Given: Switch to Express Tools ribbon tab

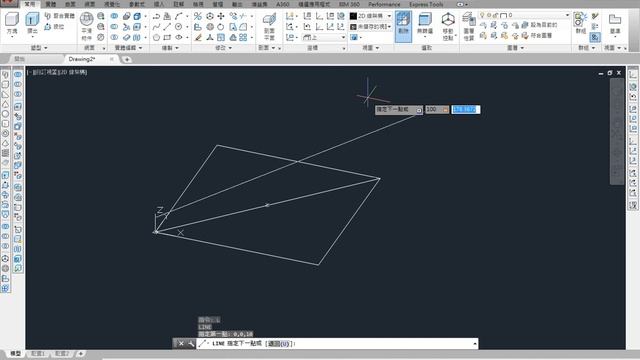Looking at the screenshot, I should pyautogui.click(x=426, y=4).
